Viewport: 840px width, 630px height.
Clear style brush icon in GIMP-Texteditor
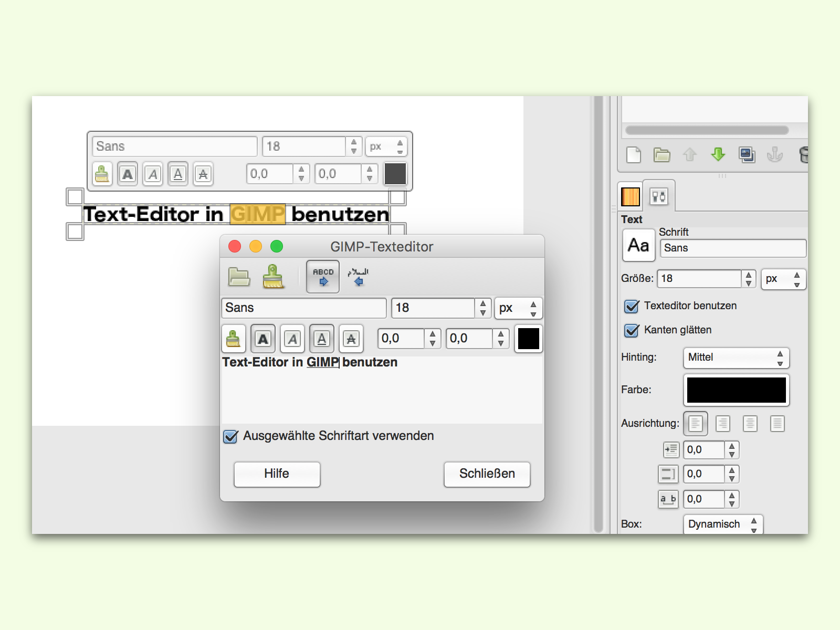(233, 339)
